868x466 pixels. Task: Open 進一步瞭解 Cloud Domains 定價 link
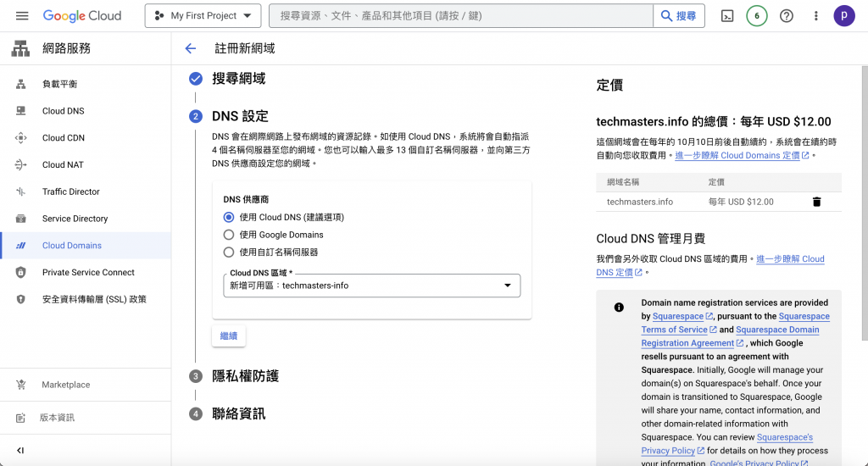pos(742,156)
